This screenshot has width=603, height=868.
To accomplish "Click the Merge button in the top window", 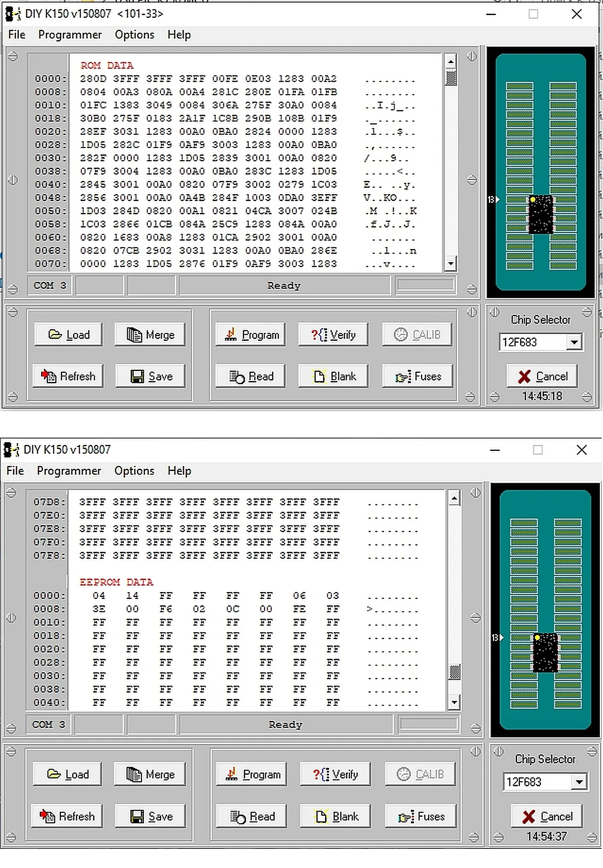I will coord(150,335).
